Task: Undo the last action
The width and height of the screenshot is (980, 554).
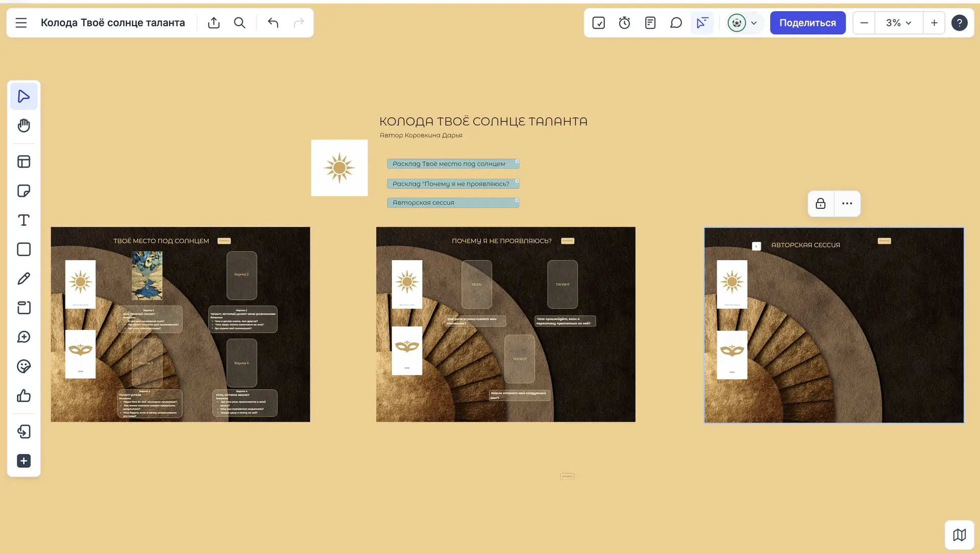Action: tap(273, 23)
